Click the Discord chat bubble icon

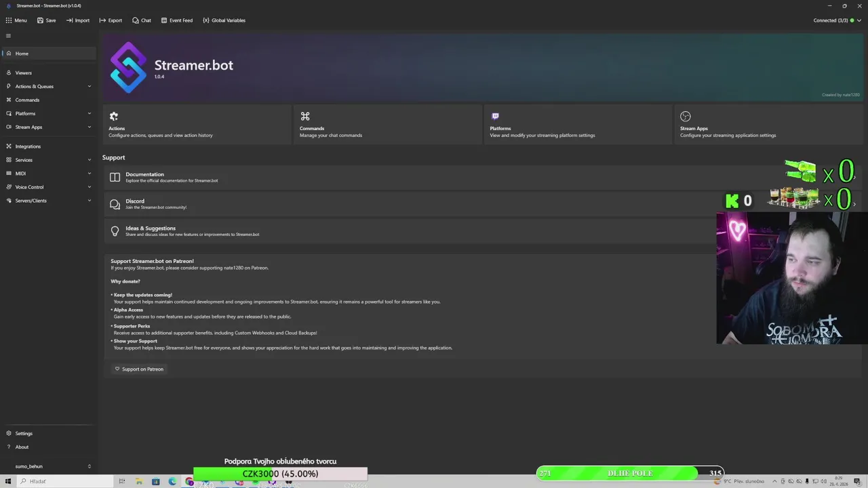[x=115, y=204]
